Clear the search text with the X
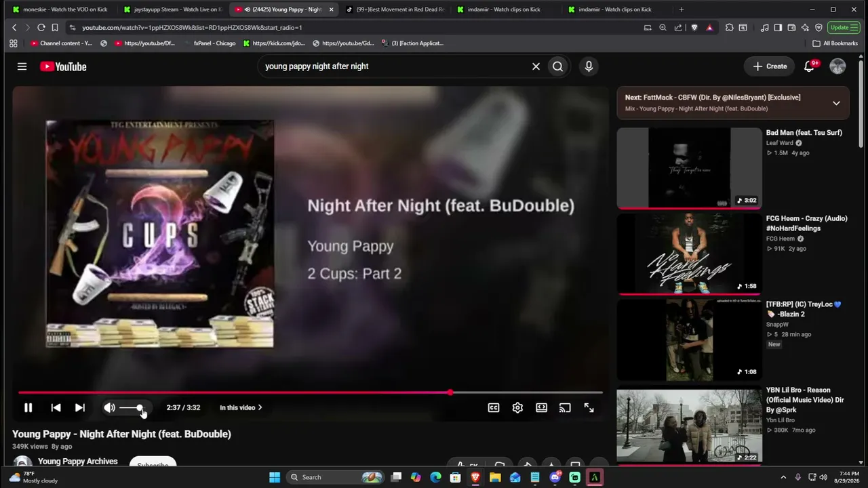Image resolution: width=868 pixels, height=488 pixels. pos(536,66)
